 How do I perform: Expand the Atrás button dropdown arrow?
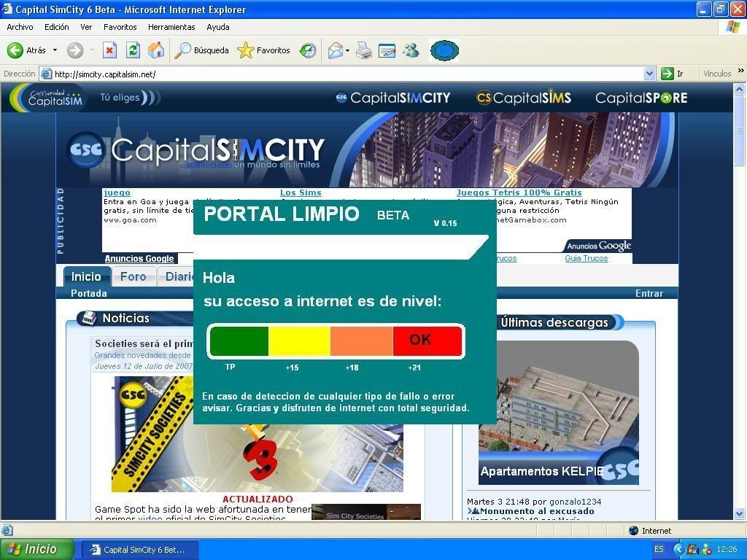click(54, 50)
